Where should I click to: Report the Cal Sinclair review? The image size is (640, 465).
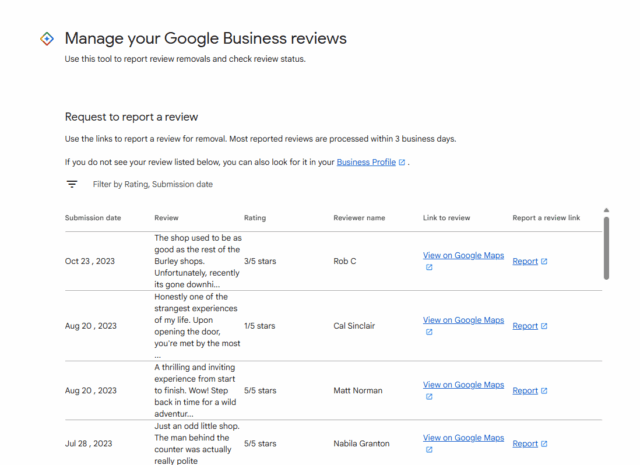click(525, 326)
